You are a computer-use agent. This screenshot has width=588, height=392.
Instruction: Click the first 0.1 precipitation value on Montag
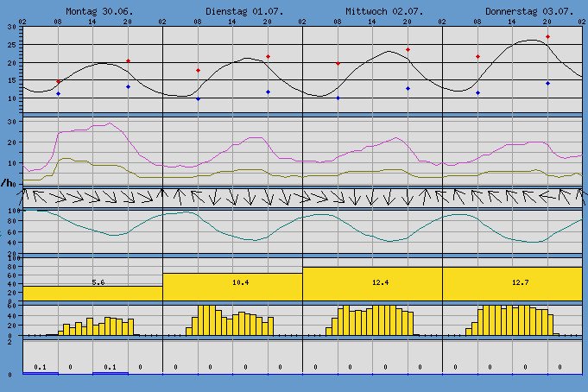(x=40, y=367)
